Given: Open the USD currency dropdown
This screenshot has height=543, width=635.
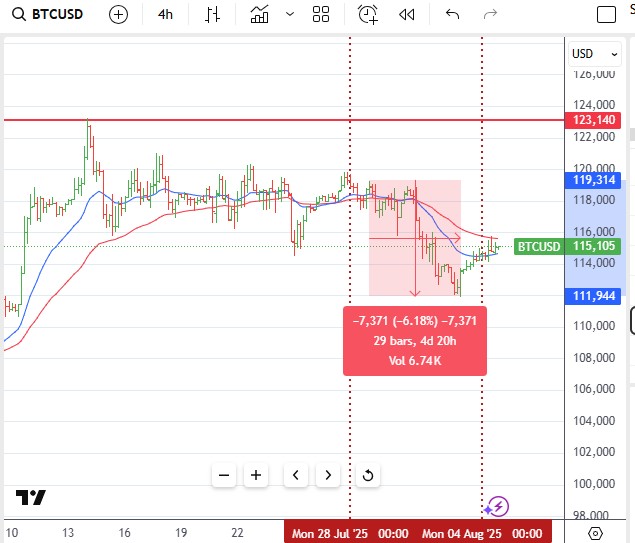Looking at the screenshot, I should coord(595,54).
